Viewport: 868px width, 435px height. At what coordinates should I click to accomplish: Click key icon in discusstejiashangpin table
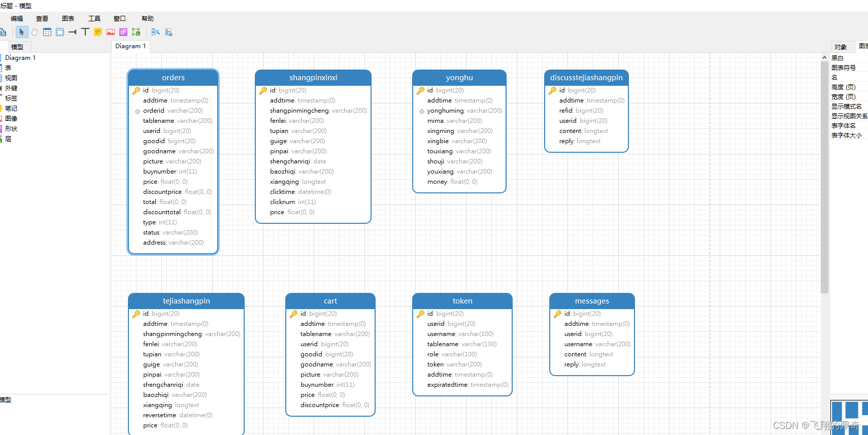[x=552, y=90]
